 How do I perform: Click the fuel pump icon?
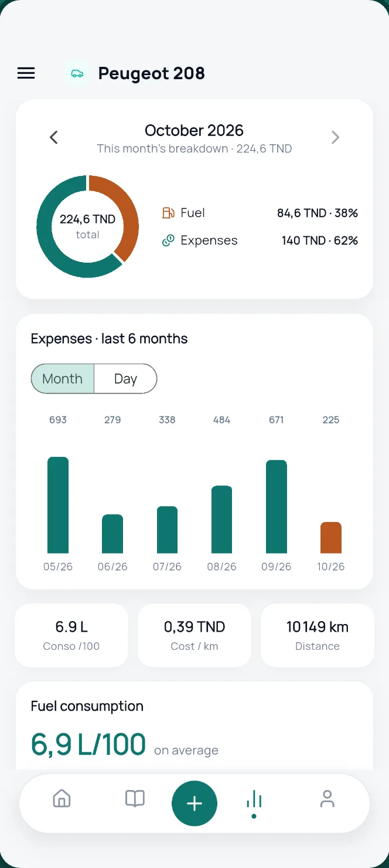[x=168, y=213]
